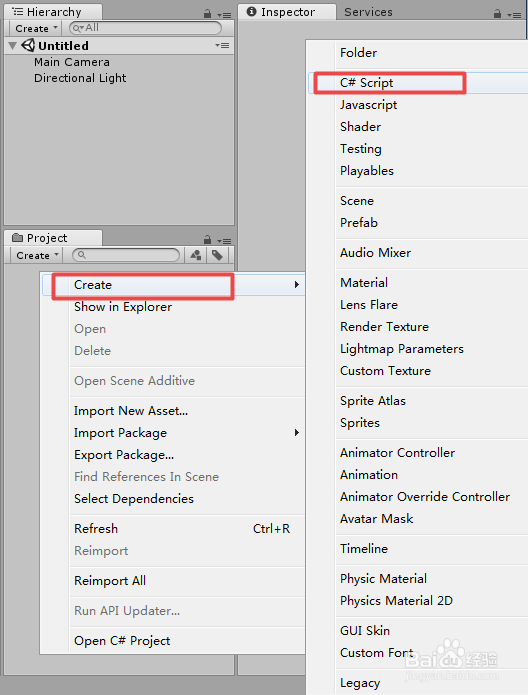
Task: Click the Unity logo beside Untitled scene
Action: pyautogui.click(x=28, y=45)
